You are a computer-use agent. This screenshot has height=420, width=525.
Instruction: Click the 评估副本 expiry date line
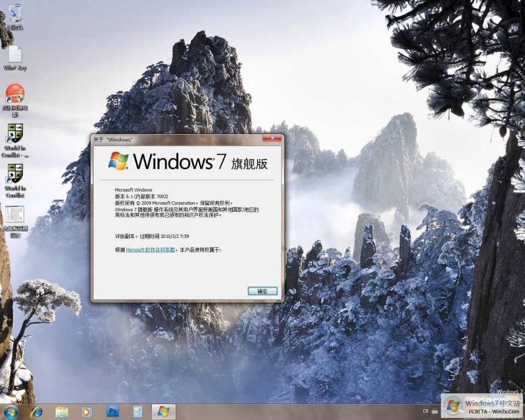pyautogui.click(x=151, y=236)
